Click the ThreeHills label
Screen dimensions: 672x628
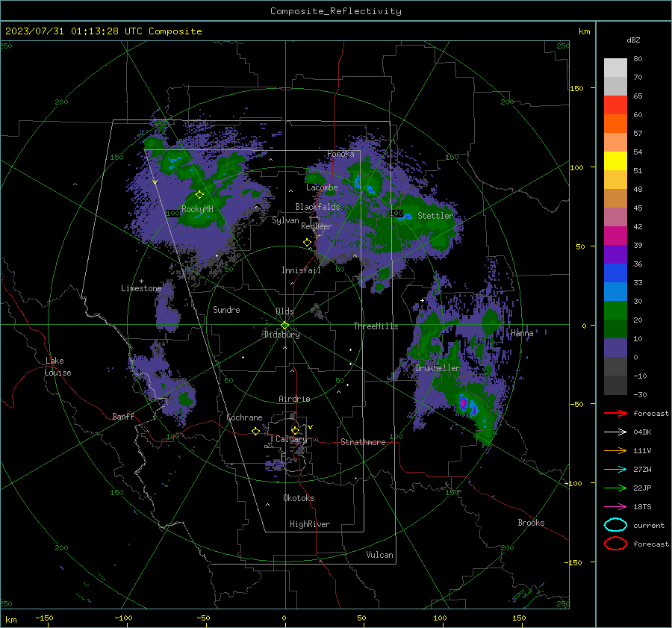(376, 326)
